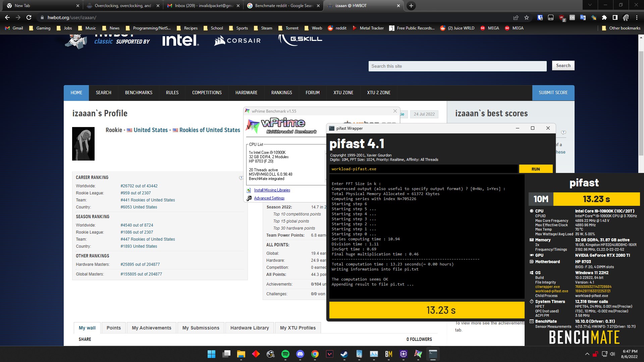The height and width of the screenshot is (362, 644).
Task: Open the Gmail bookmark
Action: pyautogui.click(x=14, y=28)
